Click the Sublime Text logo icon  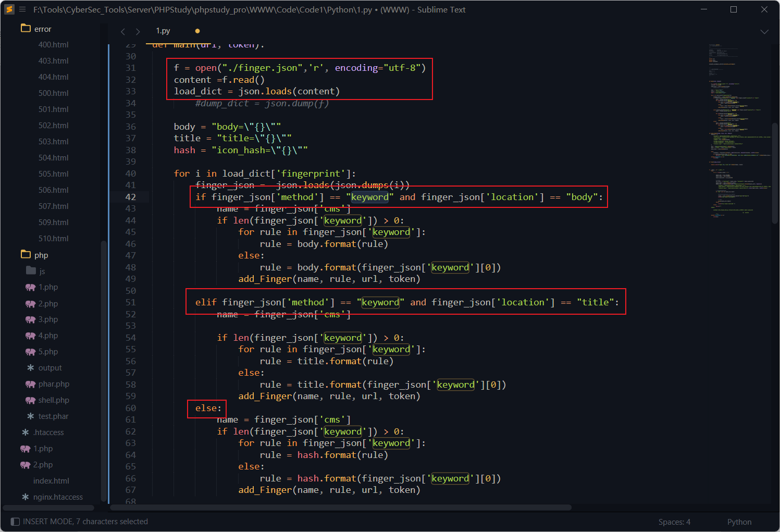(9, 9)
